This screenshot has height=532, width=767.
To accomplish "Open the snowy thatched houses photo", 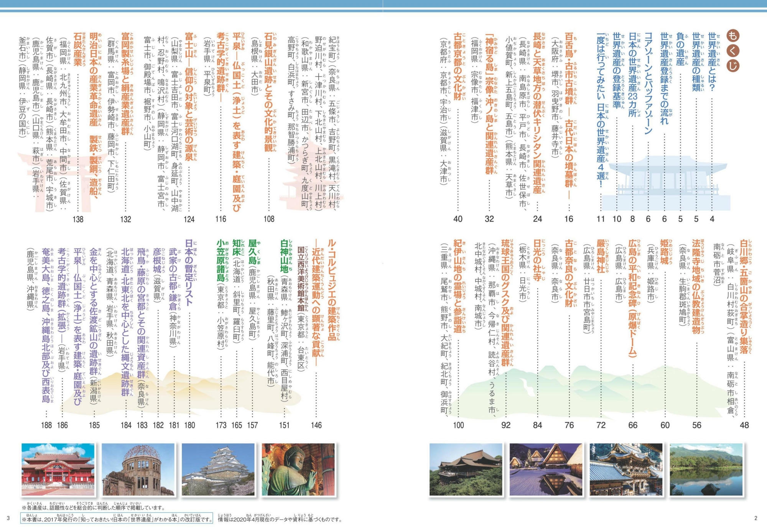I will click(x=546, y=470).
